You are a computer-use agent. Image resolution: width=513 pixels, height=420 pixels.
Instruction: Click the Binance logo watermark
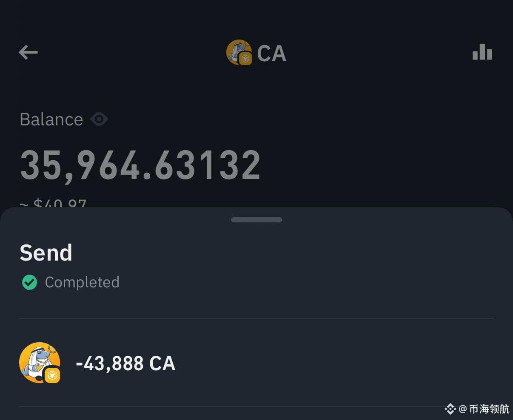[x=450, y=409]
